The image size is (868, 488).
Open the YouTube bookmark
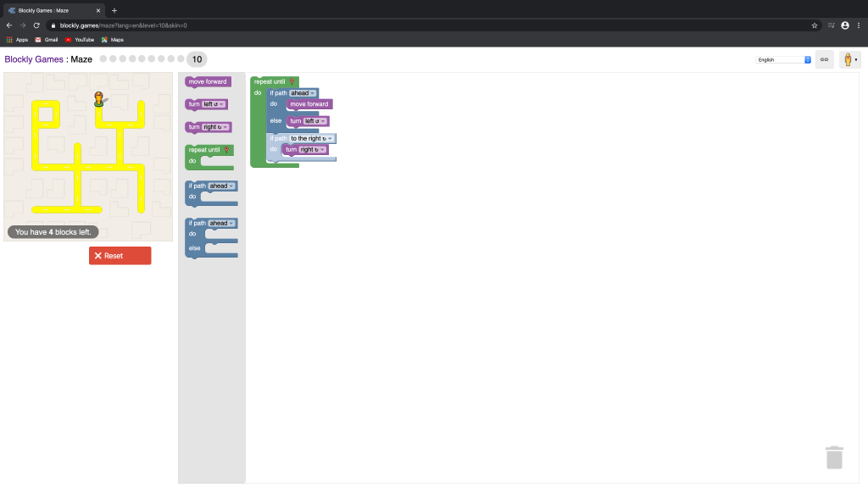(x=80, y=40)
